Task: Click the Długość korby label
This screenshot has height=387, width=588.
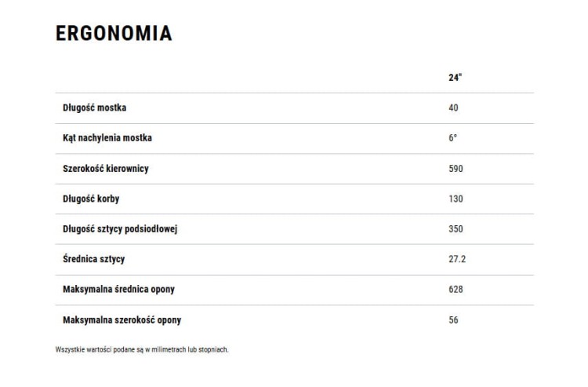Action: pyautogui.click(x=91, y=199)
